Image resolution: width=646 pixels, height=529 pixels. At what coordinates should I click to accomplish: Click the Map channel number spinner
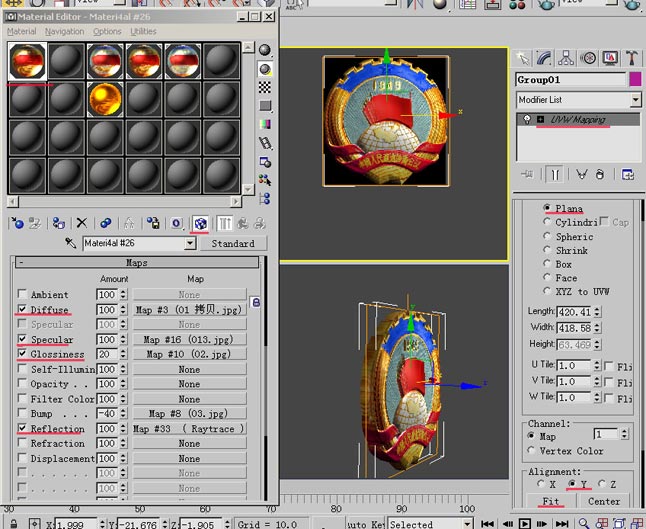click(625, 434)
